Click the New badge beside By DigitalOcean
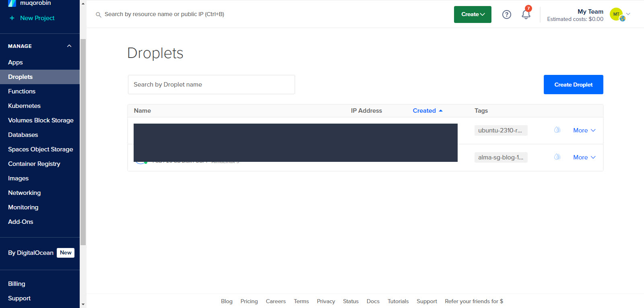 66,253
